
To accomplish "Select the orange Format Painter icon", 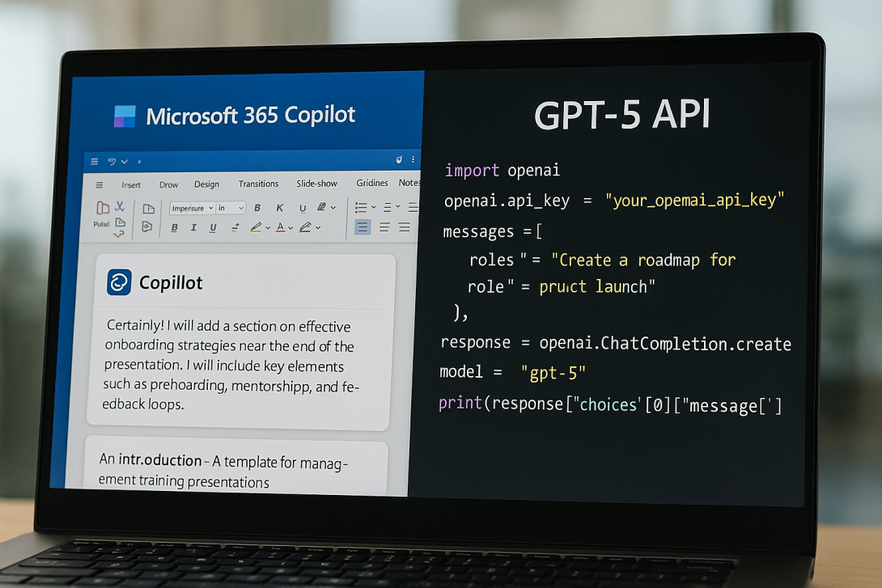I will tap(118, 235).
